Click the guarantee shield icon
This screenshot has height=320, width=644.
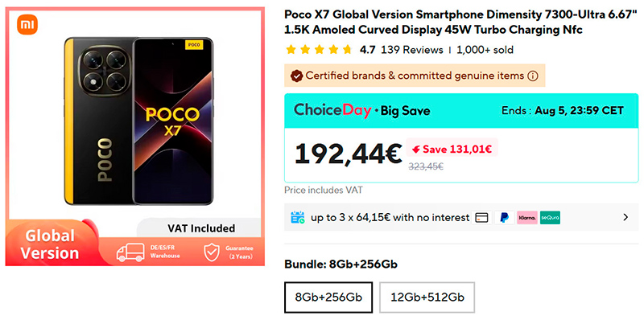pyautogui.click(x=212, y=252)
